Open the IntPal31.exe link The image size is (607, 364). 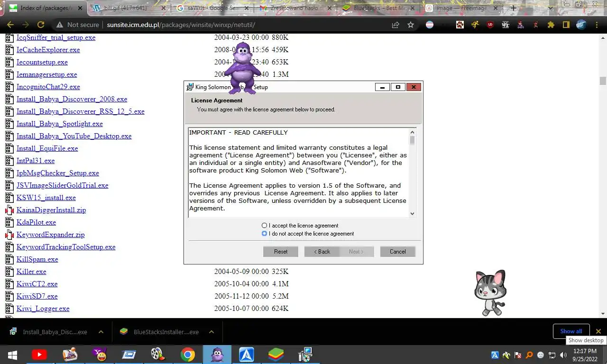point(36,161)
